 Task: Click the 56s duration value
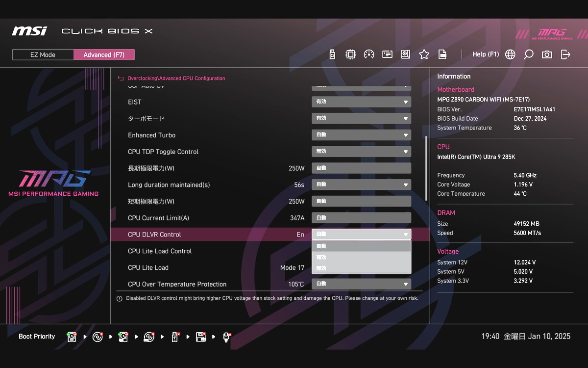point(299,185)
